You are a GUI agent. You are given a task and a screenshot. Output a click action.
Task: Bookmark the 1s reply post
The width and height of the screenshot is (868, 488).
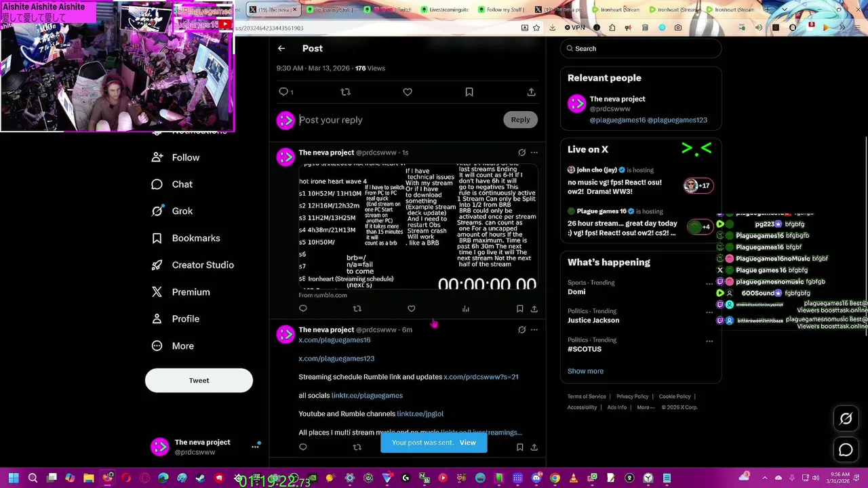[519, 309]
